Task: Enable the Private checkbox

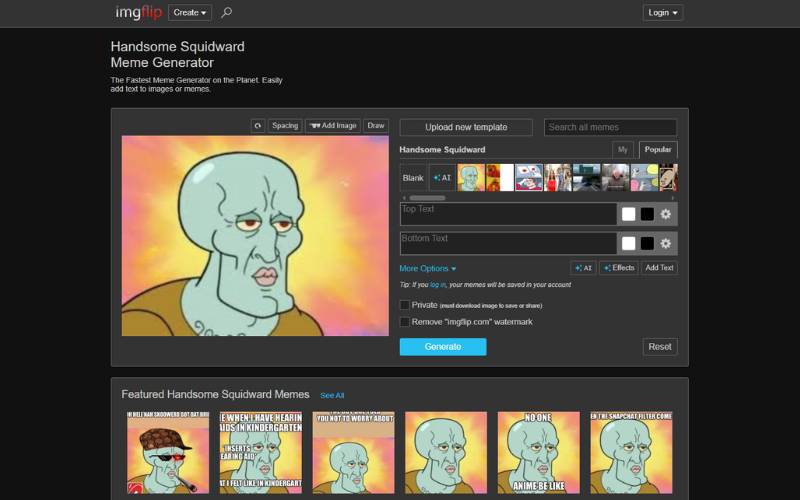Action: tap(405, 305)
